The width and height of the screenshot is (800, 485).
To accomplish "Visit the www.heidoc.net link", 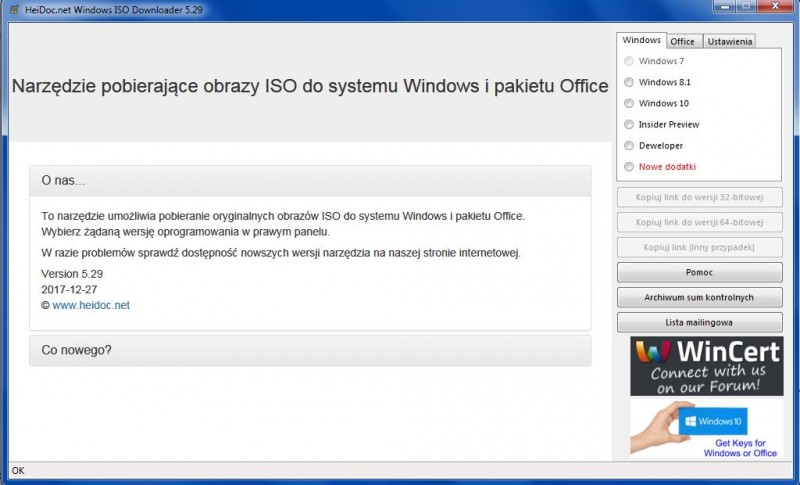I will pos(91,305).
